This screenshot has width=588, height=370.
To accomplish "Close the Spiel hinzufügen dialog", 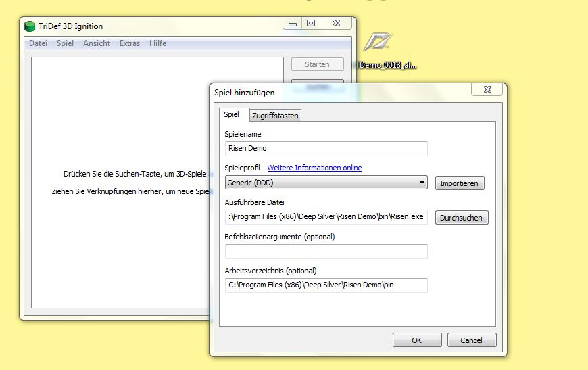I will point(487,89).
